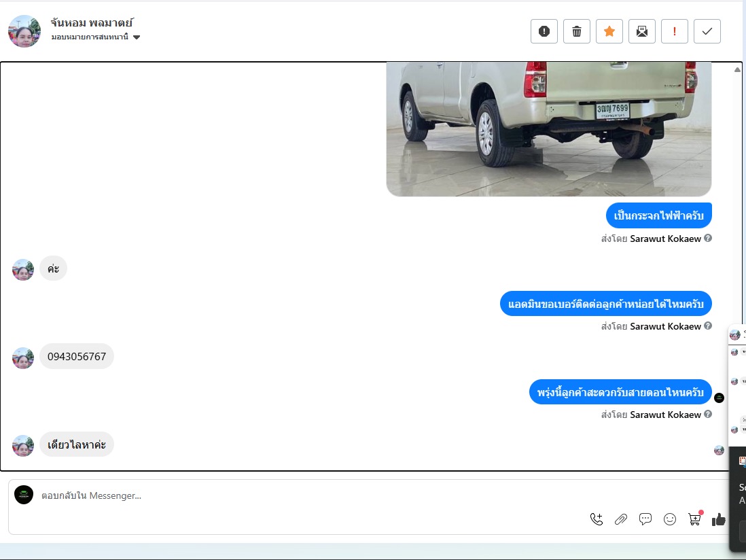The image size is (746, 560).
Task: Open assign conversation dropdown arrow
Action: point(137,37)
